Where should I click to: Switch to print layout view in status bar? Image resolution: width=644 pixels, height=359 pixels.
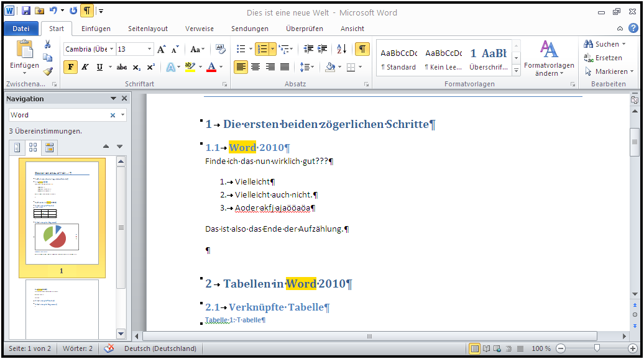pyautogui.click(x=475, y=348)
